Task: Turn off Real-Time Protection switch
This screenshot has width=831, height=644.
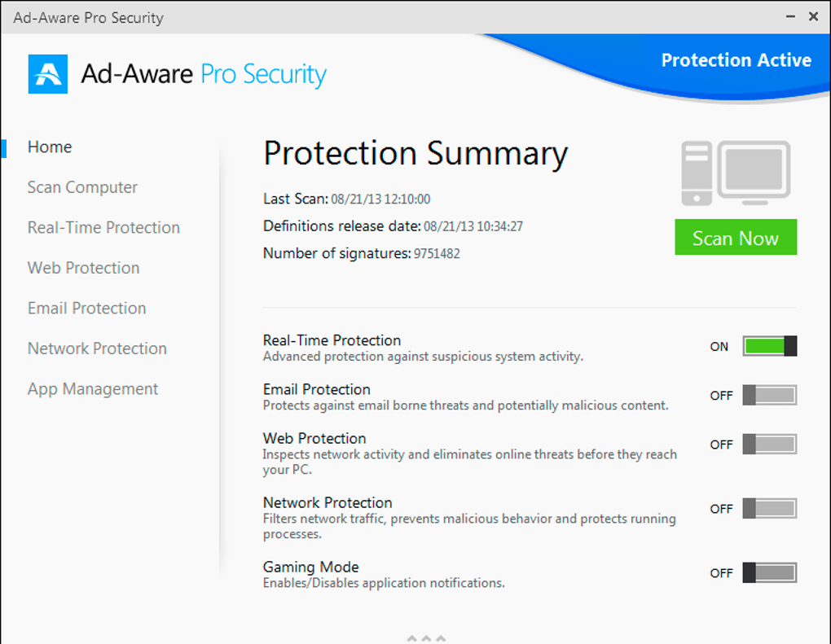Action: click(769, 346)
